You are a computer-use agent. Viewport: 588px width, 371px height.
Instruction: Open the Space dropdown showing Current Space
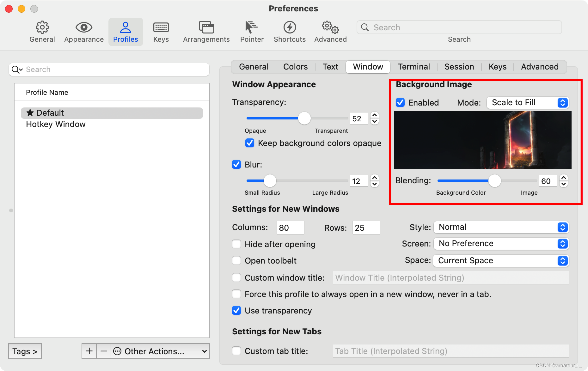(501, 261)
